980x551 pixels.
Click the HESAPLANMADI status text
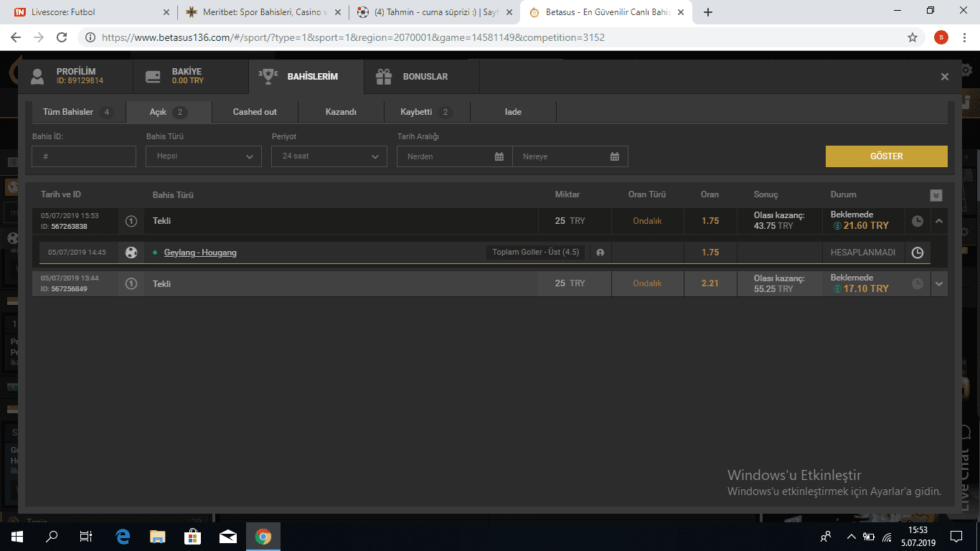point(863,253)
